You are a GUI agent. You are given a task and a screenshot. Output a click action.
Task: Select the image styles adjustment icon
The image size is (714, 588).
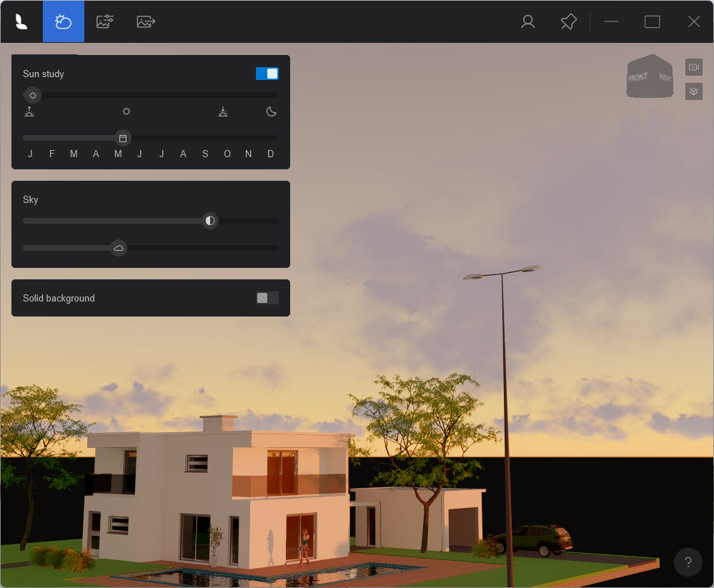104,21
